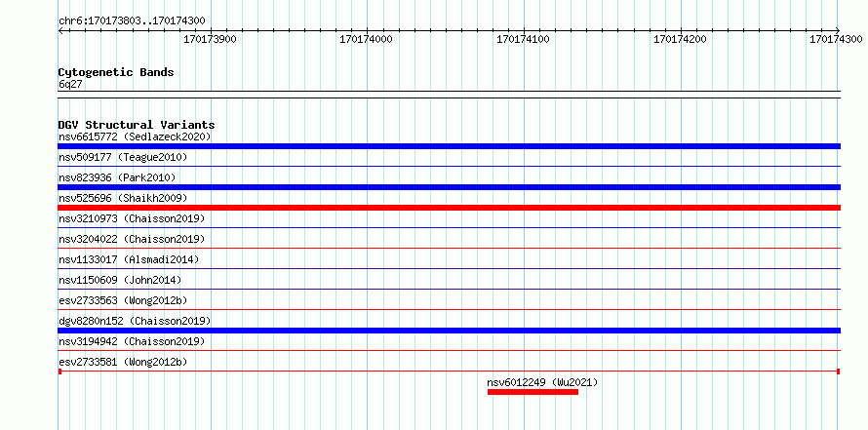Select esv2733563 (Wong2012b) variant label
The width and height of the screenshot is (868, 430).
tap(123, 300)
